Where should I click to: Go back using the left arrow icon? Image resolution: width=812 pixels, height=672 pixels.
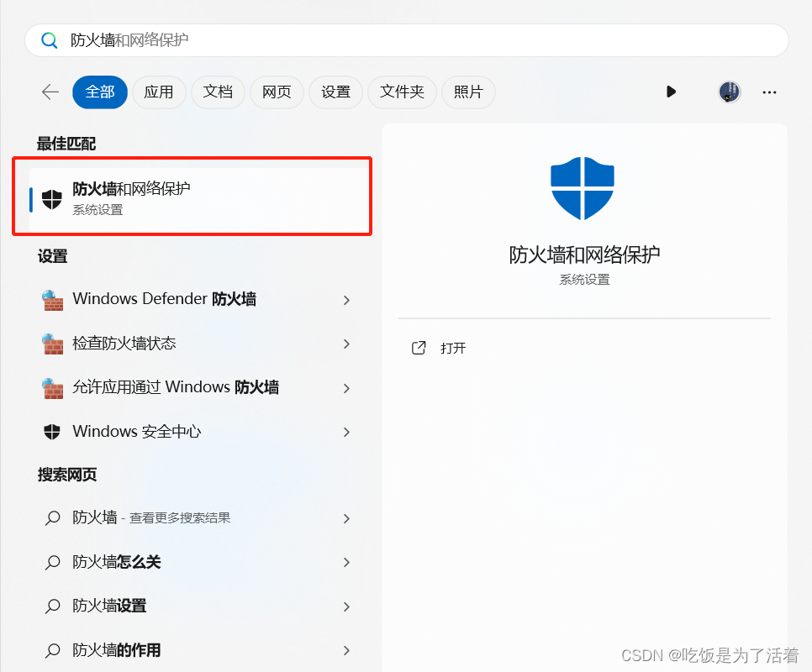(x=50, y=92)
